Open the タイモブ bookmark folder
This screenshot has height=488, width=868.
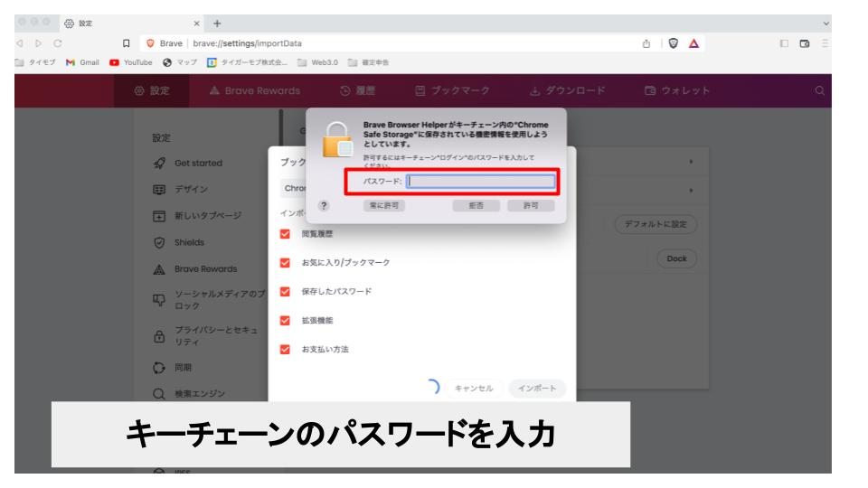(x=35, y=62)
